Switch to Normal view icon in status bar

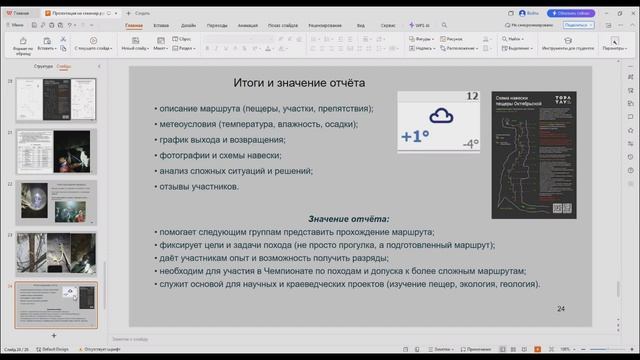tap(502, 349)
